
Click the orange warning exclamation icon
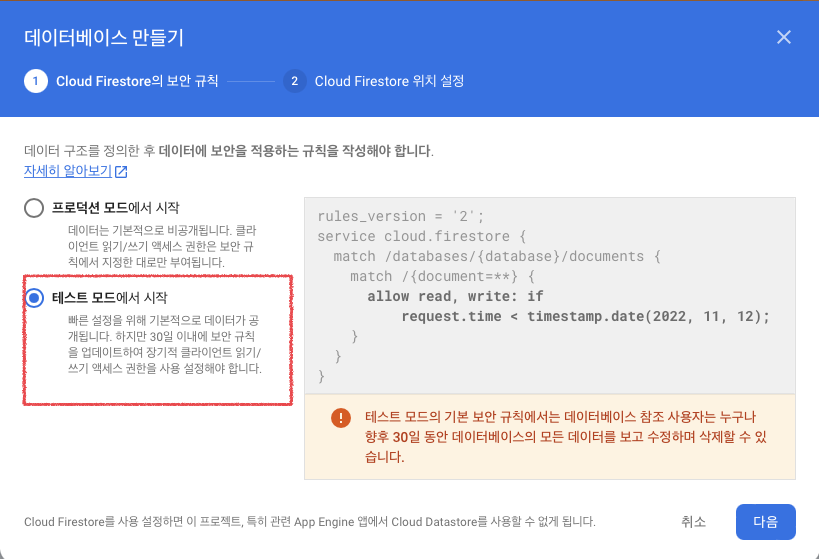341,417
